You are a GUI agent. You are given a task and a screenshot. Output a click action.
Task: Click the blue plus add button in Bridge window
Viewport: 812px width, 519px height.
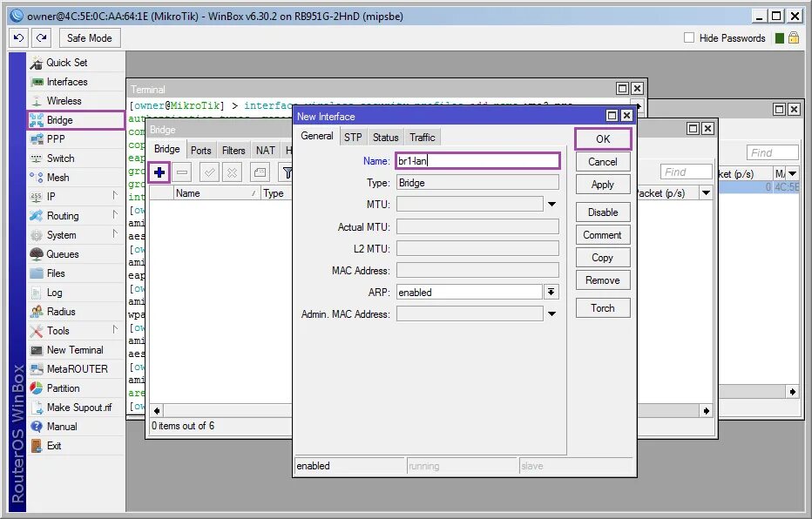pyautogui.click(x=159, y=172)
